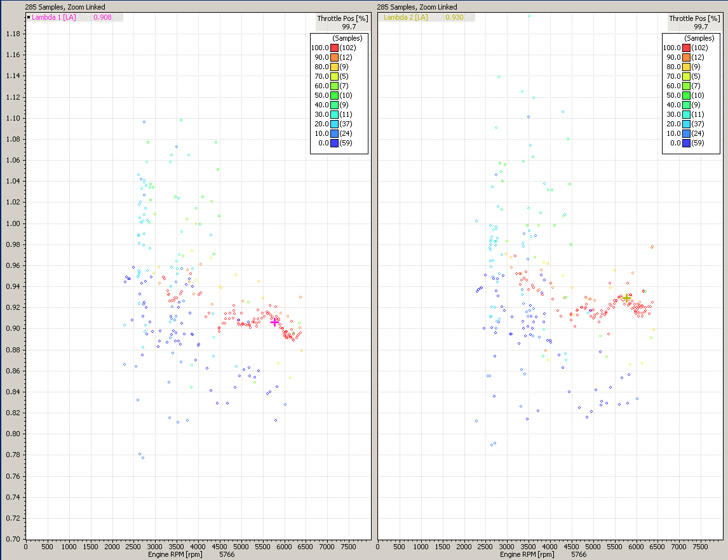
Task: Click the orange 90.0 swatch in Lambda 2 legend
Action: (x=686, y=57)
